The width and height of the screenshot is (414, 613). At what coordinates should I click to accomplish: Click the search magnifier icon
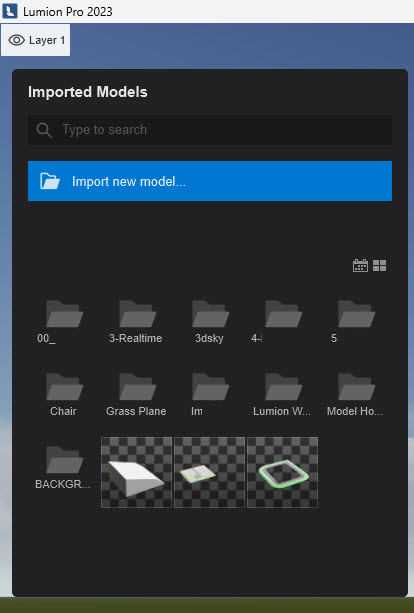click(x=44, y=130)
